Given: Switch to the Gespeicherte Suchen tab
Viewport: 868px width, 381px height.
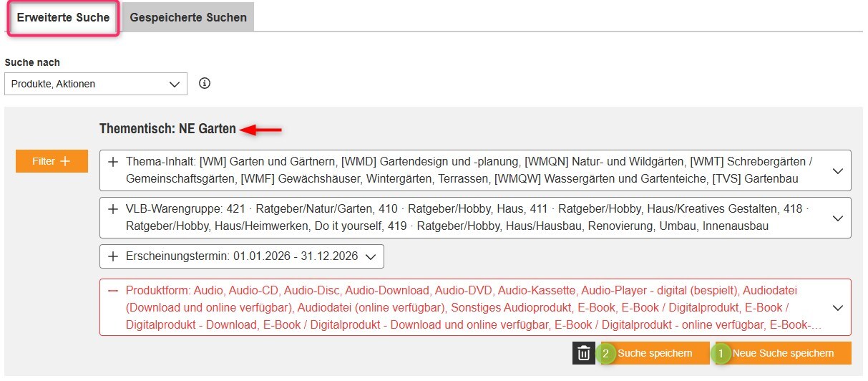Looking at the screenshot, I should coord(188,17).
